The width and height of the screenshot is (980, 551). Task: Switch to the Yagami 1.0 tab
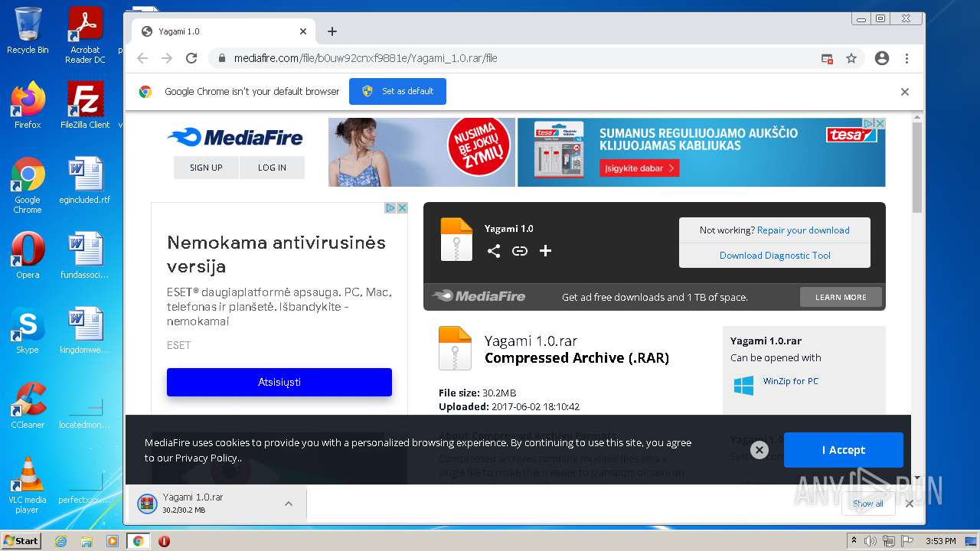pos(222,31)
